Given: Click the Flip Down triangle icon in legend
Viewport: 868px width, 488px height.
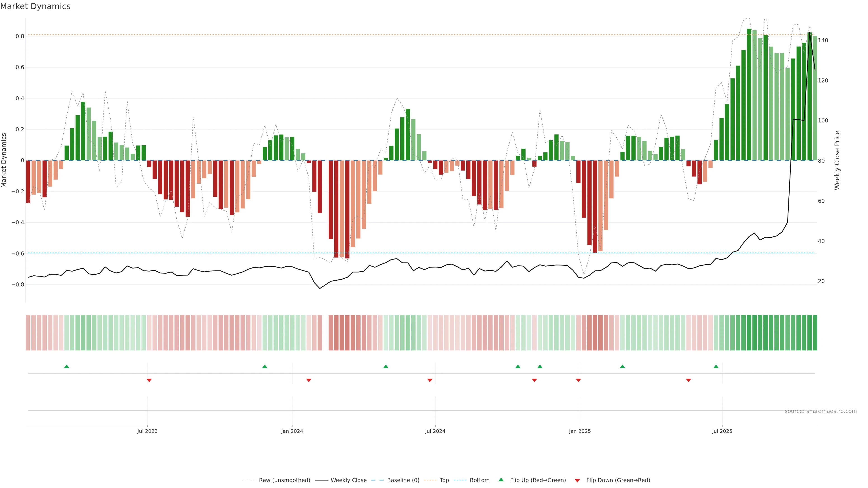Looking at the screenshot, I should click(577, 480).
